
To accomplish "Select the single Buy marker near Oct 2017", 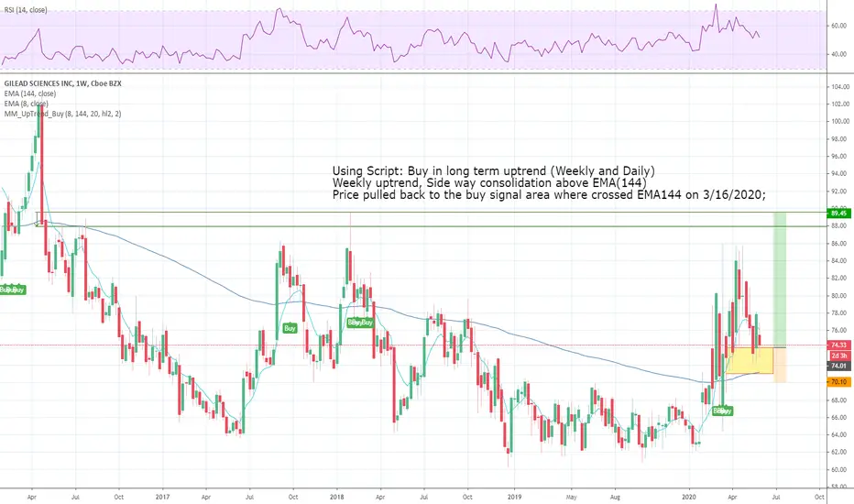I will [290, 328].
